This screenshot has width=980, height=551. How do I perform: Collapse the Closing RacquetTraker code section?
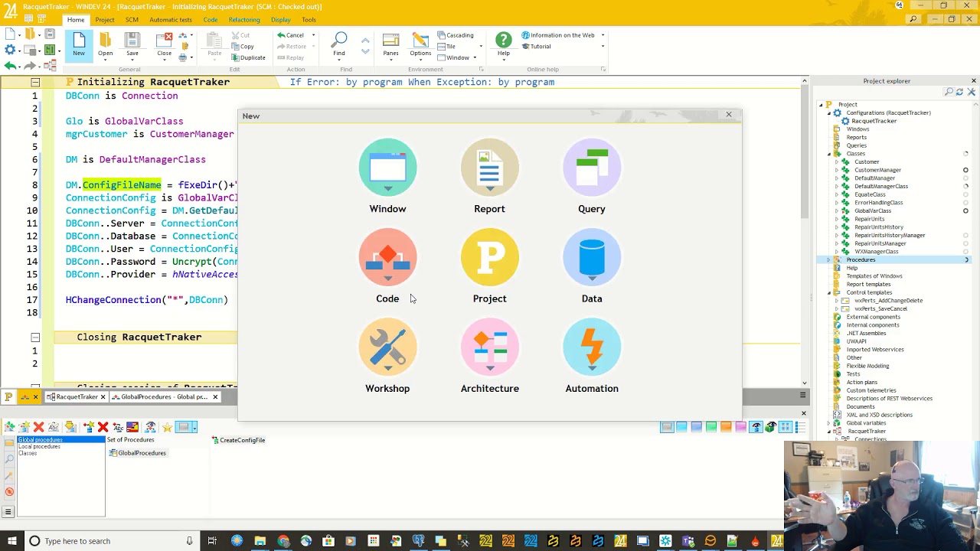coord(35,337)
